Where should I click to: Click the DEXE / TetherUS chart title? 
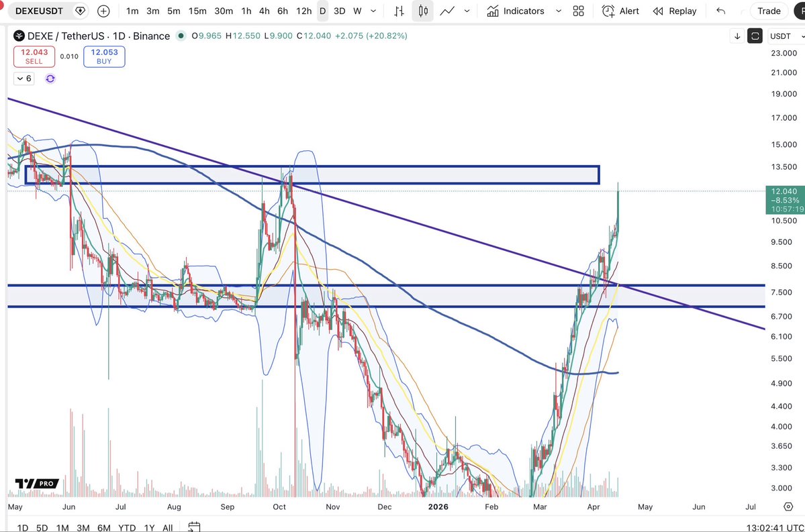[x=99, y=36]
